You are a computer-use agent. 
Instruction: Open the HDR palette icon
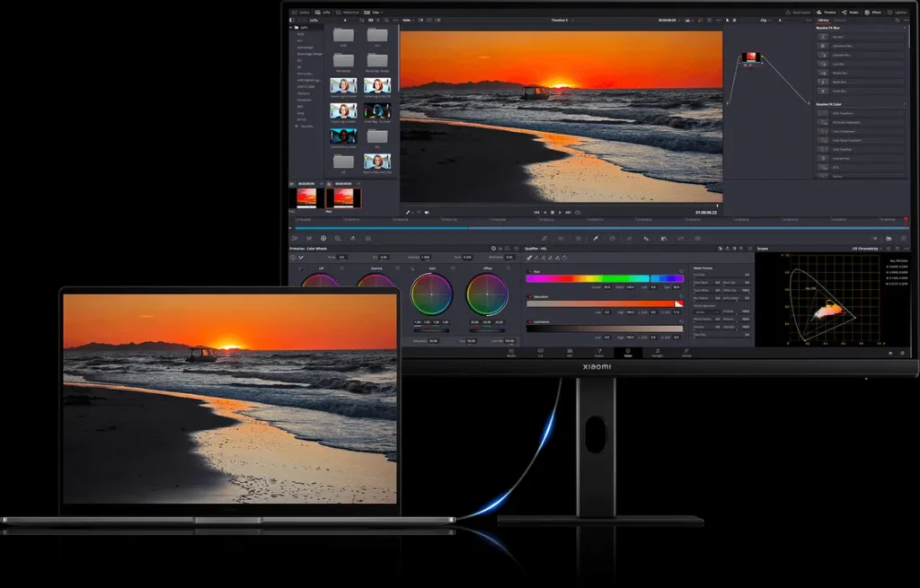(338, 239)
